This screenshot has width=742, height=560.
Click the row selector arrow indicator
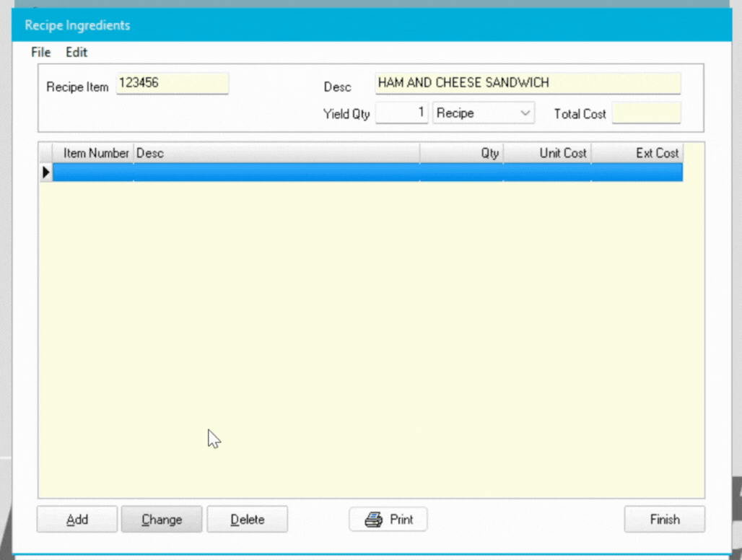[x=46, y=172]
